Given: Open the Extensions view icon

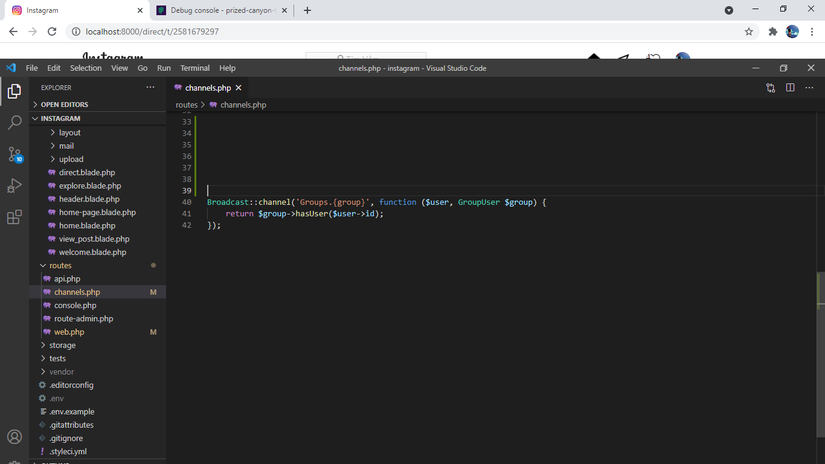Looking at the screenshot, I should point(14,217).
